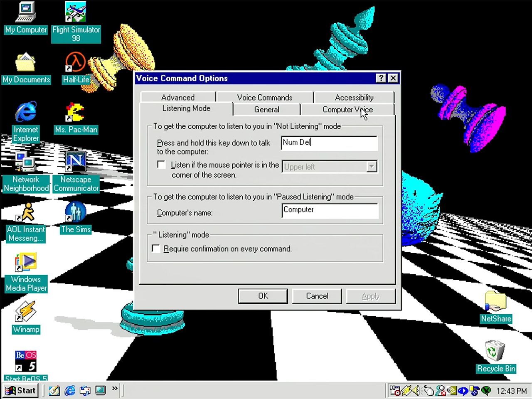Open the Winamp desktop shortcut
This screenshot has height=399, width=532.
[x=26, y=312]
